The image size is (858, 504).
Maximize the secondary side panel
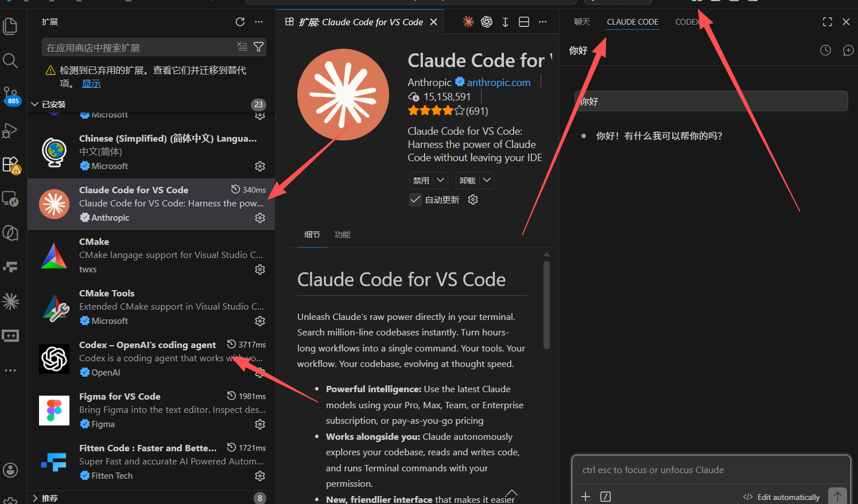(x=827, y=22)
